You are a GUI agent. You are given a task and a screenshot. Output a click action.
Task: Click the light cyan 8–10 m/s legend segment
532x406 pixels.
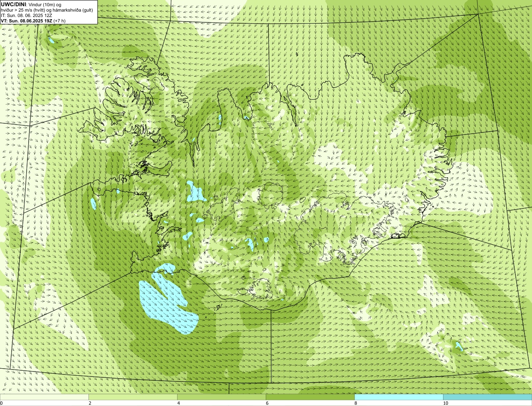tap(399, 397)
